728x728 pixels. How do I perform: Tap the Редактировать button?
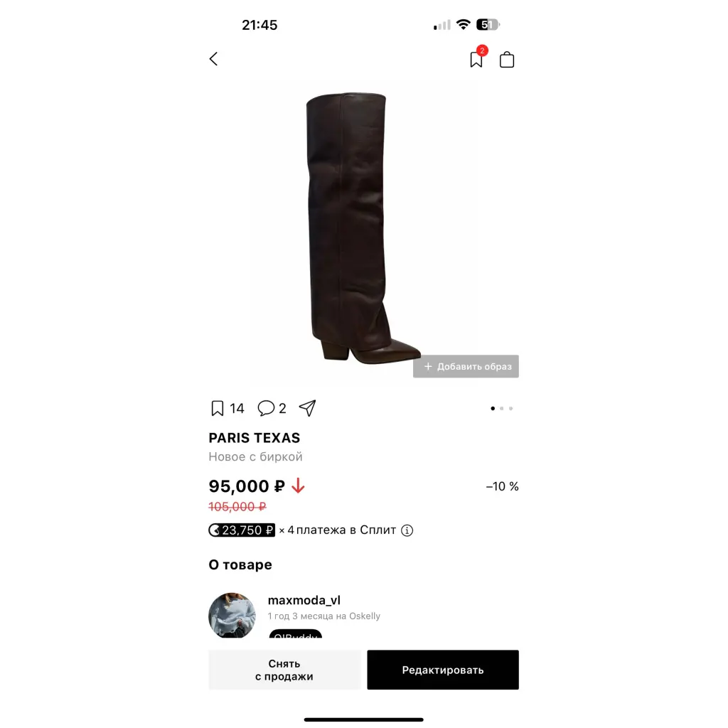443,670
